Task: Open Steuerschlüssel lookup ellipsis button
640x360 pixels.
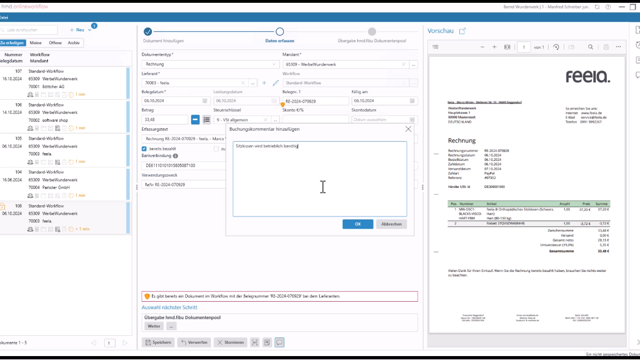Action: pyautogui.click(x=276, y=120)
